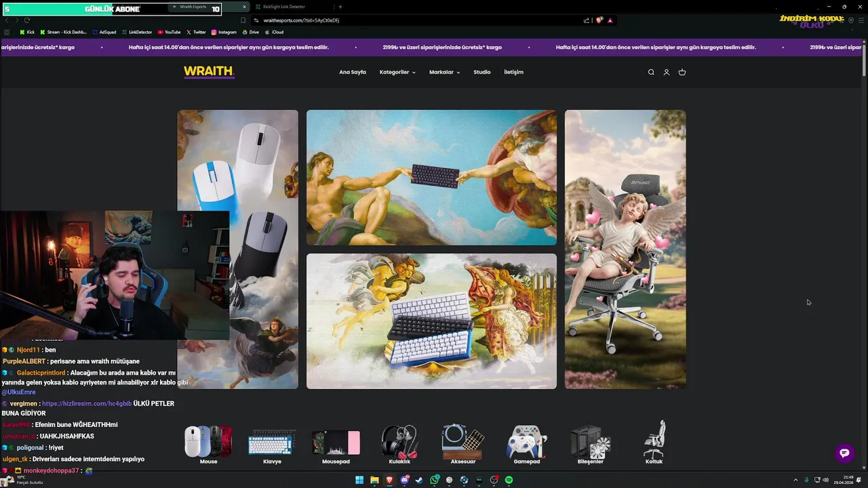Close the Wraith Esports tab
Screen dimensions: 868x488
(244, 7)
